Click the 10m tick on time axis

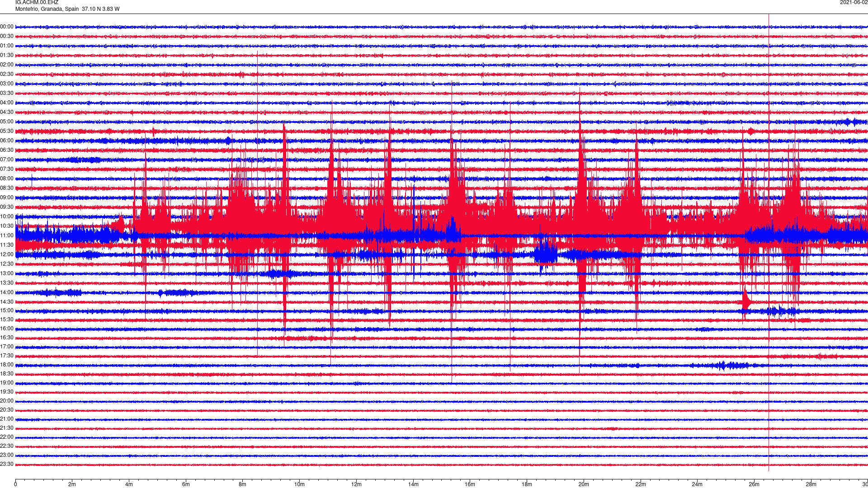[299, 484]
